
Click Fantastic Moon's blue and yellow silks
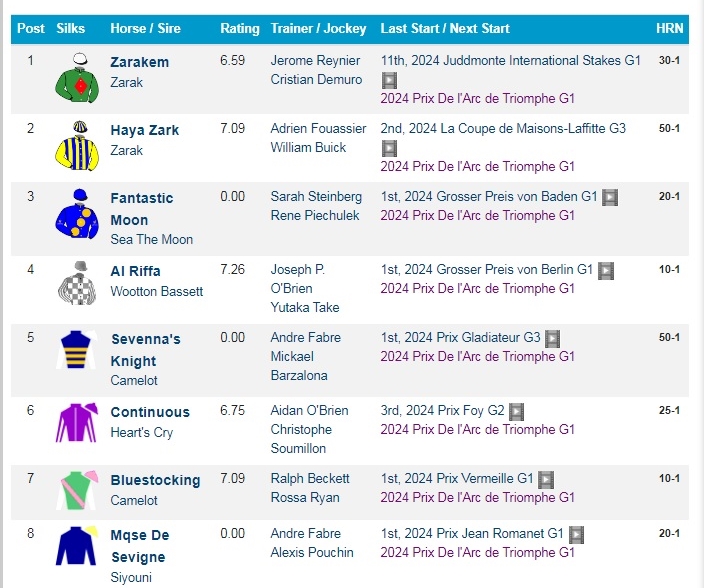(x=76, y=214)
